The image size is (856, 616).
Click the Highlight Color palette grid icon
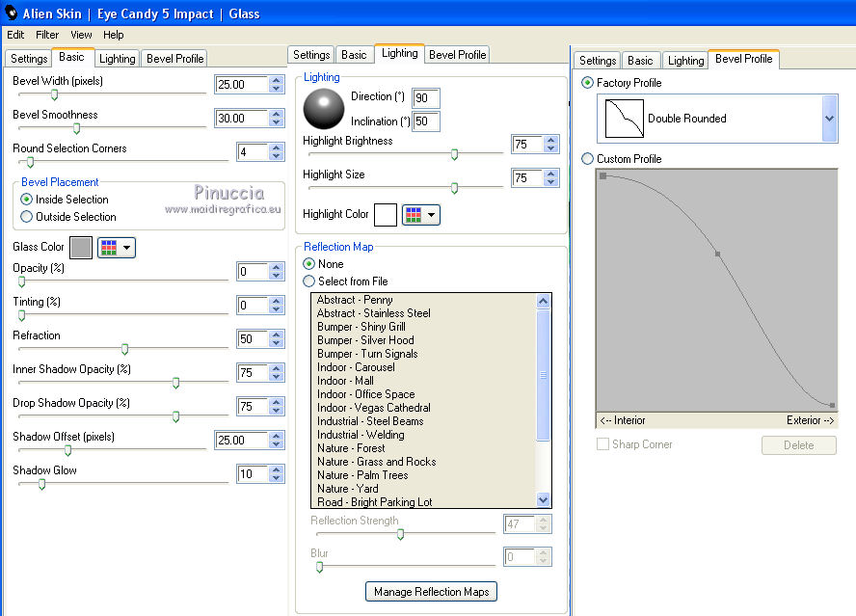coord(414,214)
